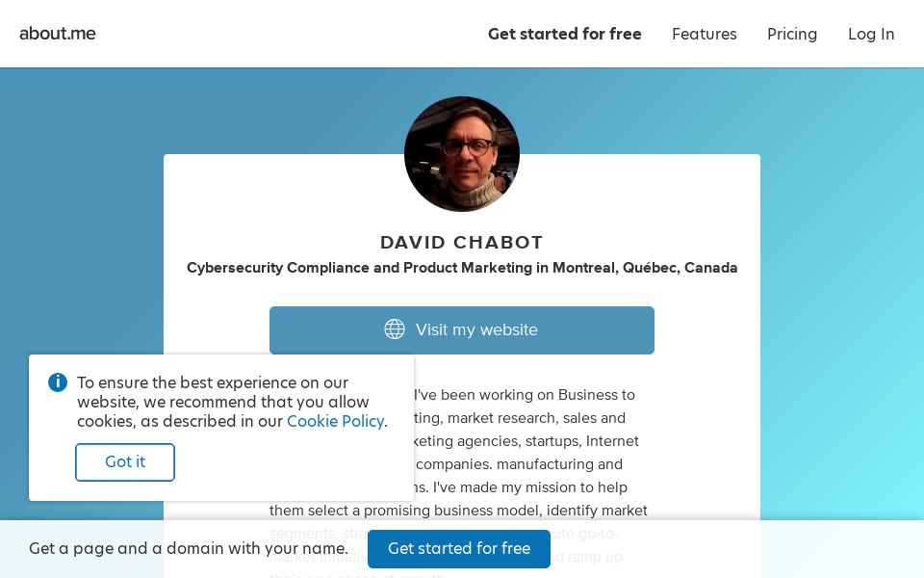
Task: Click the blue info icon in the cookie notice
Action: [x=58, y=382]
